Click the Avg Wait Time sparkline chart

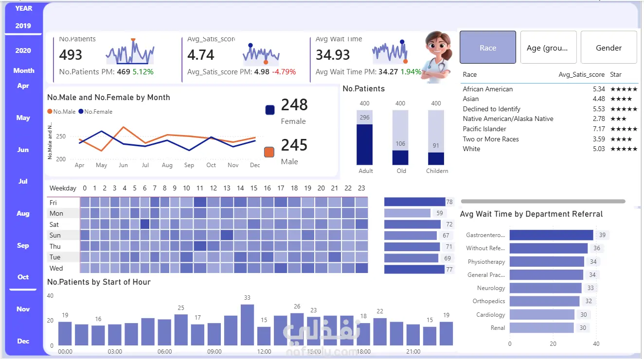pos(390,52)
